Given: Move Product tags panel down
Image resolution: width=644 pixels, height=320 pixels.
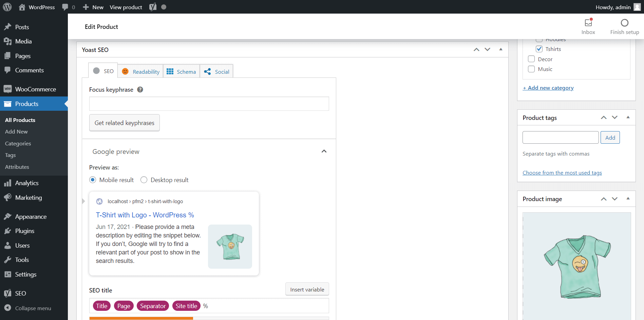Looking at the screenshot, I should (615, 118).
